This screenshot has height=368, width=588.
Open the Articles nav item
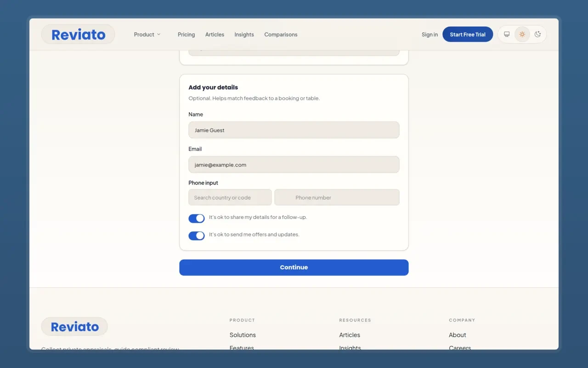point(215,34)
